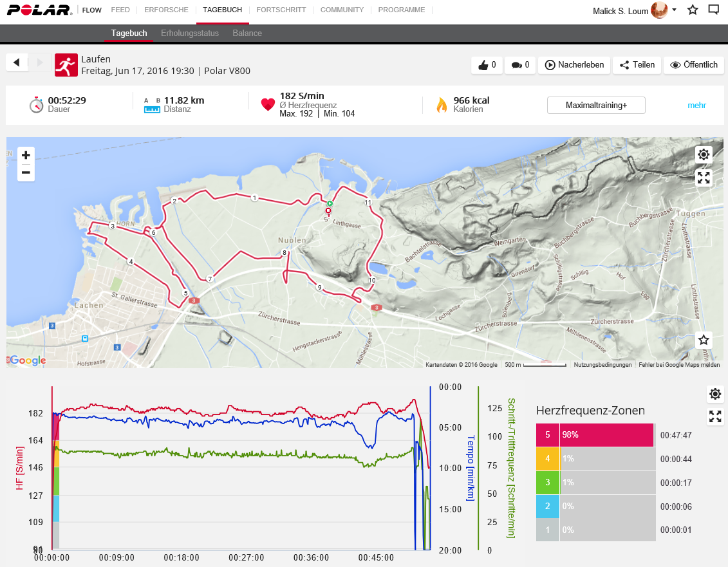Open the user profile dropdown arrow
The height and width of the screenshot is (567, 728).
[x=674, y=10]
